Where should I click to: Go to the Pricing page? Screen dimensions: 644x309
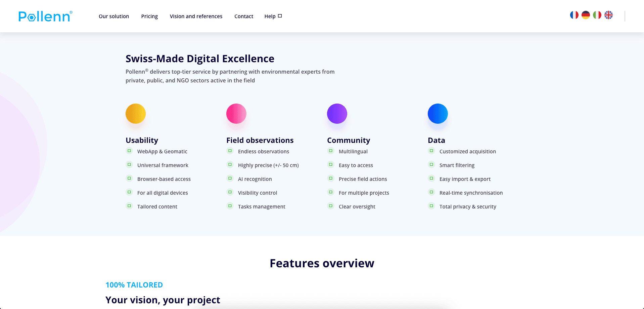coord(149,16)
